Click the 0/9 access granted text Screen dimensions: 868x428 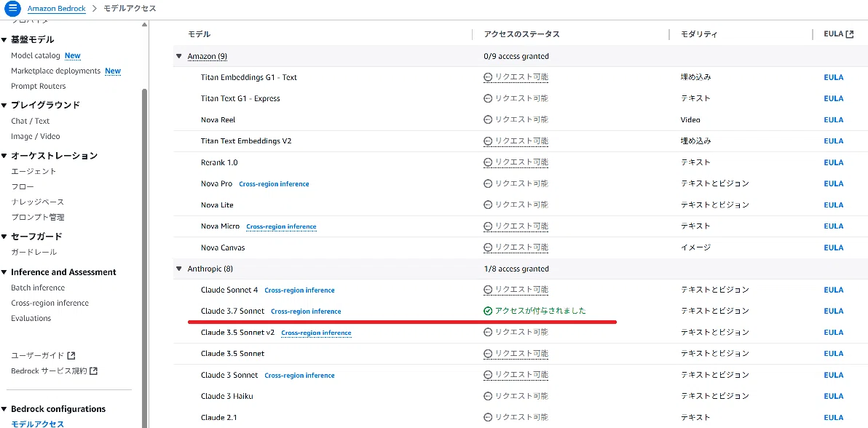point(516,57)
